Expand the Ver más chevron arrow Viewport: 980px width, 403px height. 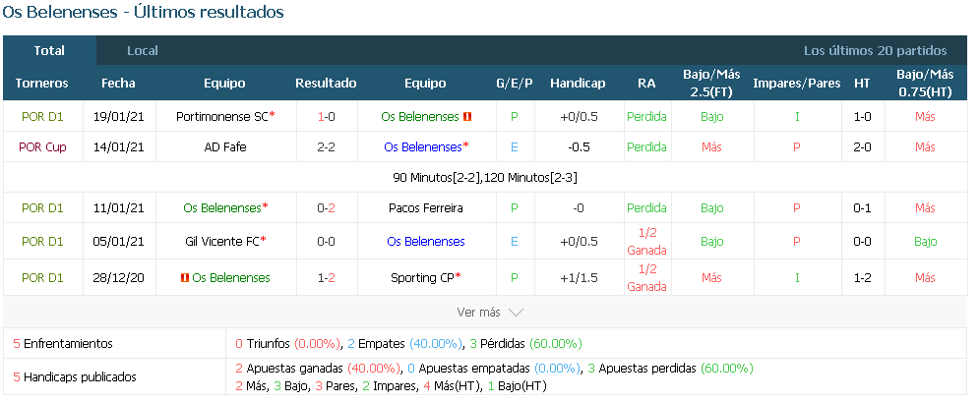[x=516, y=313]
